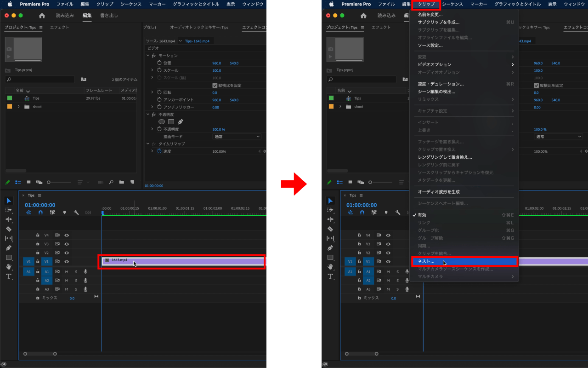Lock the V4 track in left timeline
This screenshot has width=588, height=368.
pyautogui.click(x=38, y=235)
